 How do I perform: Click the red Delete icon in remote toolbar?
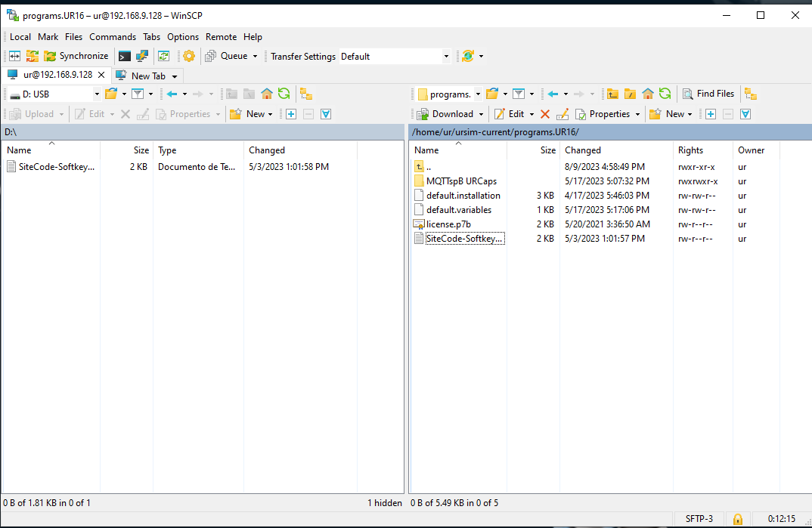click(x=545, y=114)
